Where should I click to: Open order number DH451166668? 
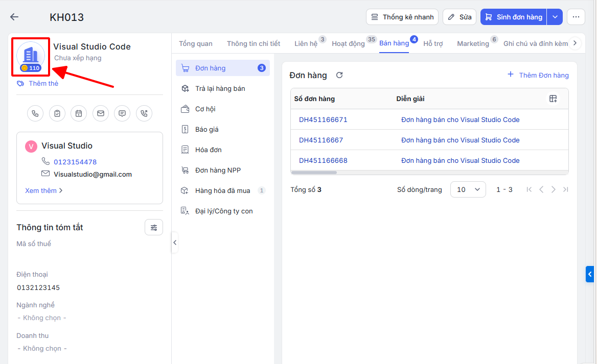(323, 160)
